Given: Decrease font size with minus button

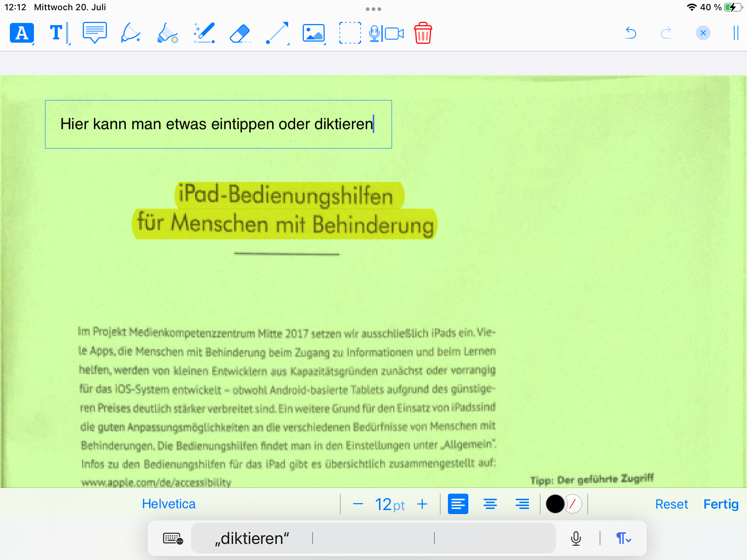Looking at the screenshot, I should click(358, 504).
